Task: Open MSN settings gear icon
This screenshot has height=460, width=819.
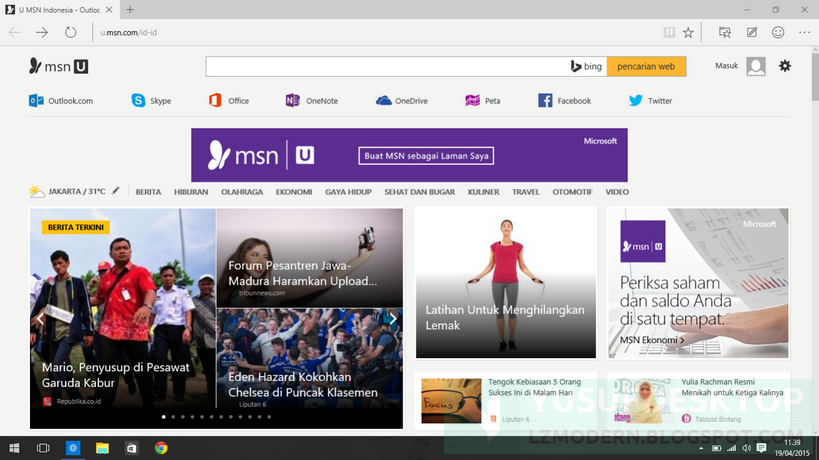Action: point(785,66)
